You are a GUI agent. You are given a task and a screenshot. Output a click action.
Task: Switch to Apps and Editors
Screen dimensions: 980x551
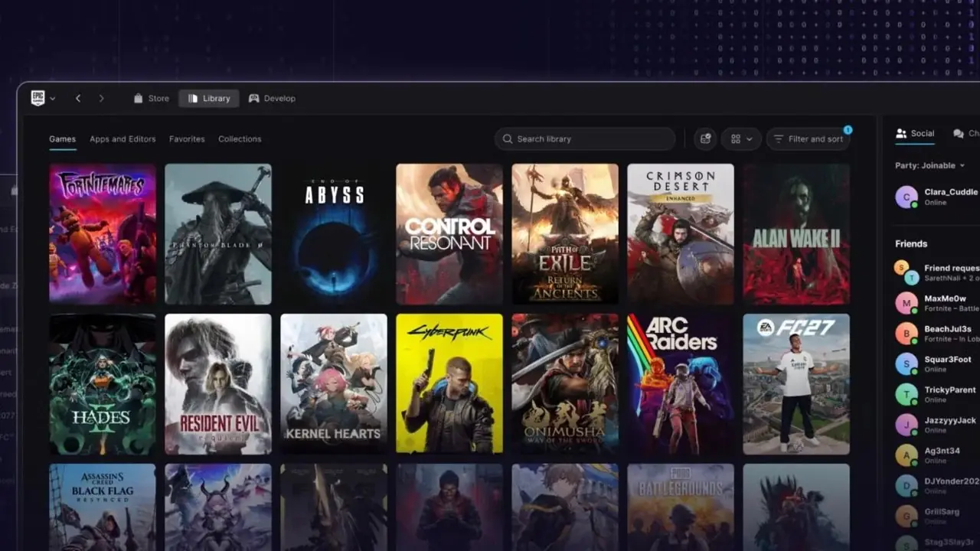pyautogui.click(x=122, y=139)
